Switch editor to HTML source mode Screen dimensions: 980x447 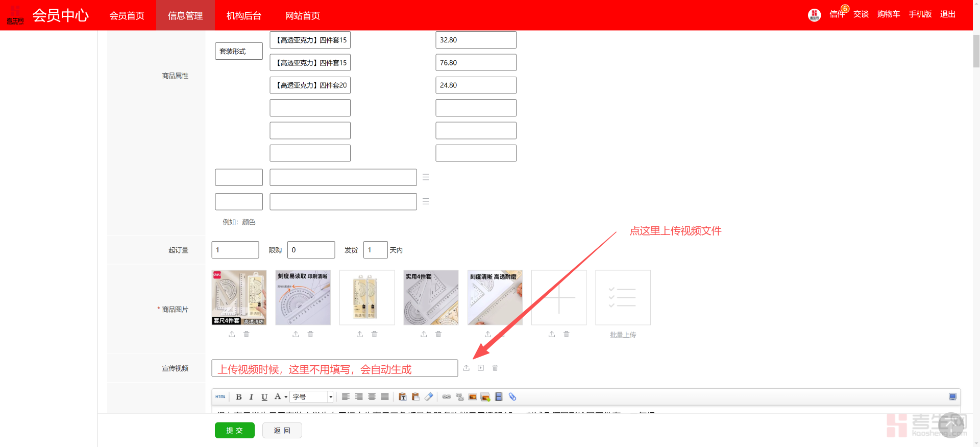point(220,397)
